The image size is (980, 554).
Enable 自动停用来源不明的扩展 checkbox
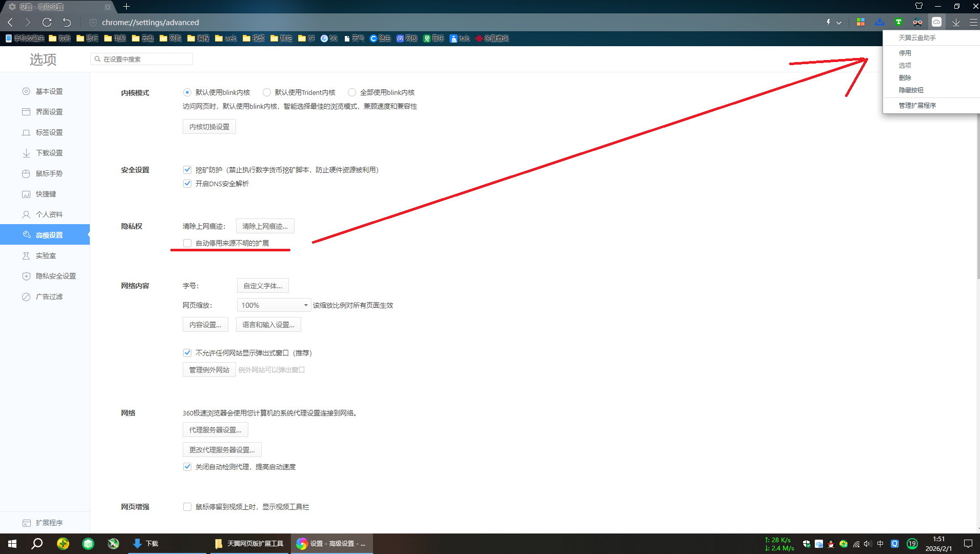click(x=187, y=243)
